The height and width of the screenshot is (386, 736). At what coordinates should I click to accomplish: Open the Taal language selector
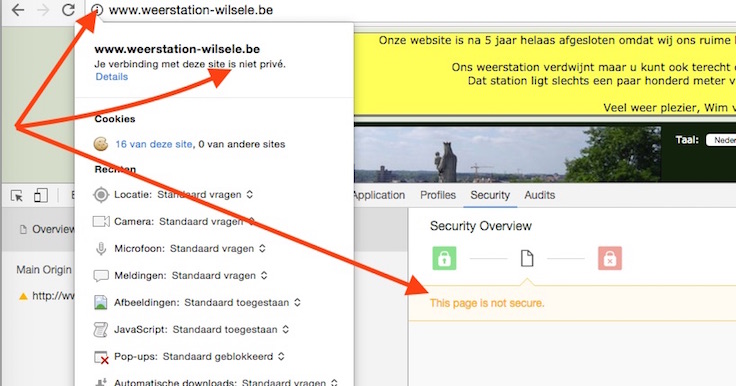(721, 140)
